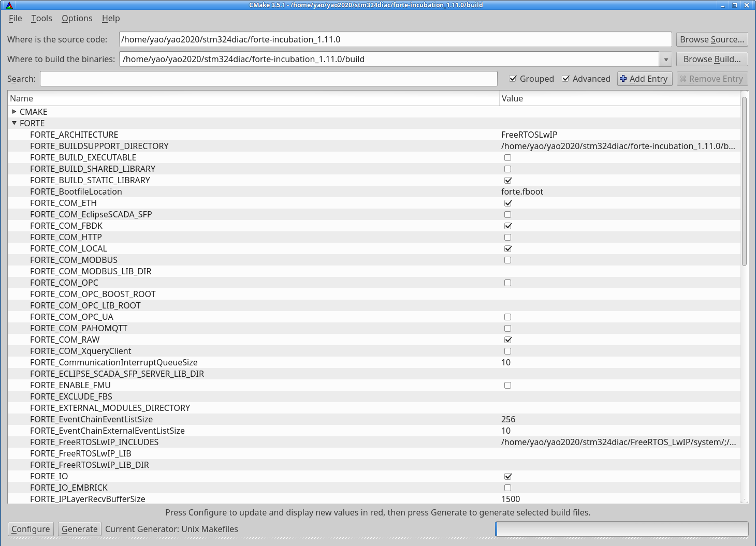
Task: Open the build directory dropdown arrow
Action: 665,59
